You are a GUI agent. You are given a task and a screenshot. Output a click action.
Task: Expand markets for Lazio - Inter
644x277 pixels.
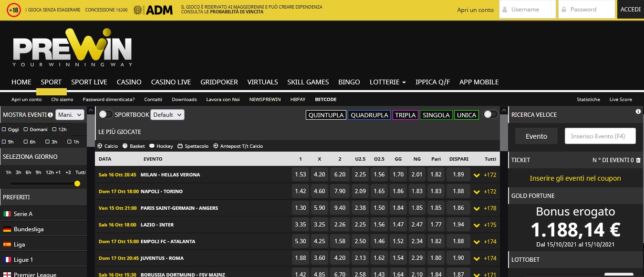tap(476, 225)
